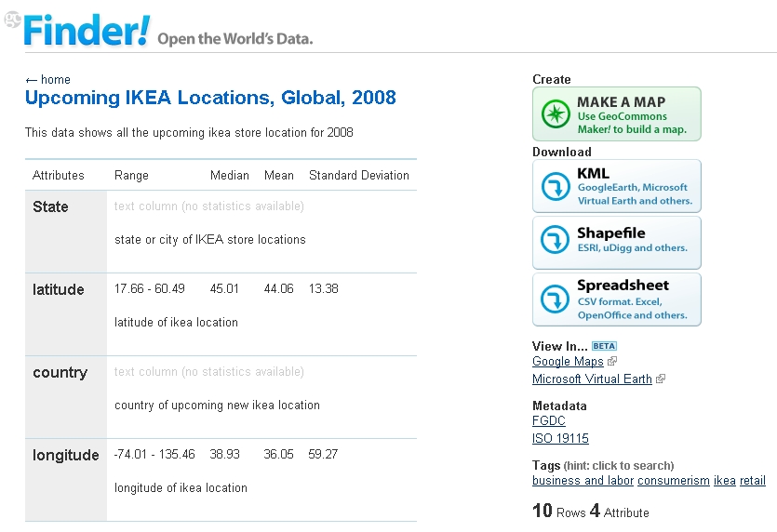Click 'state or city of IKEA store locations' description

[210, 240]
